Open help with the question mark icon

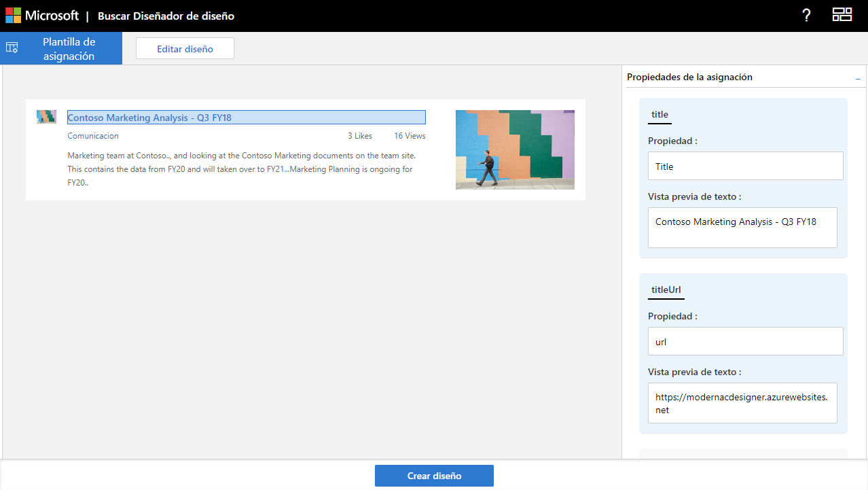[x=806, y=16]
